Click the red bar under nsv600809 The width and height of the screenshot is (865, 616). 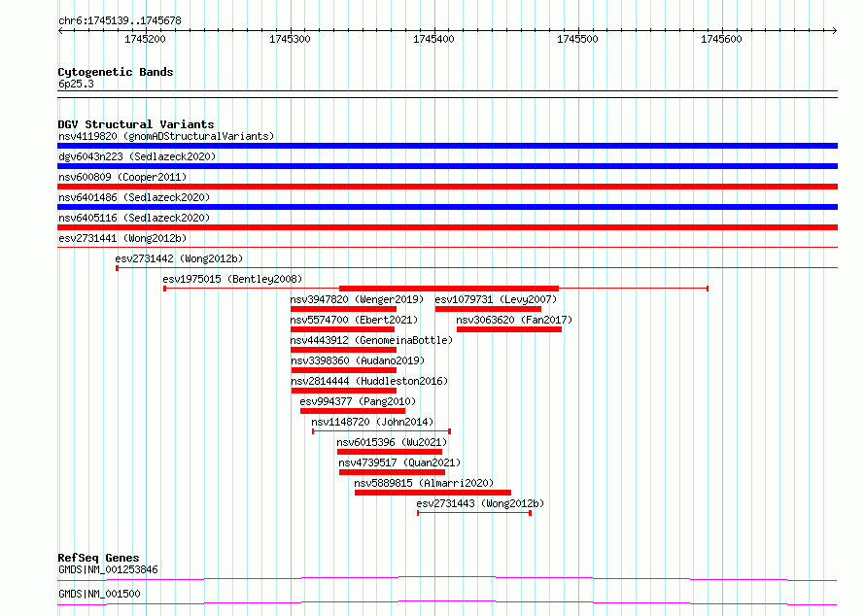coord(447,187)
